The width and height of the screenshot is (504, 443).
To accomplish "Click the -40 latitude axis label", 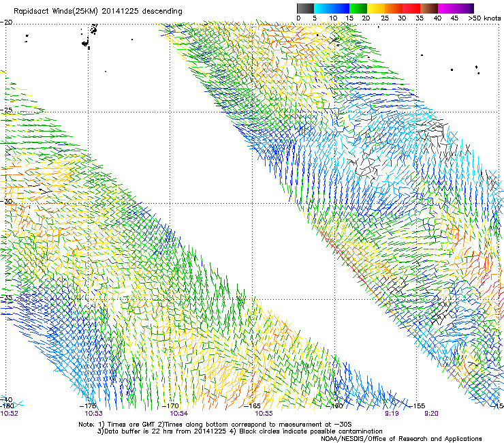I will [x=6, y=399].
